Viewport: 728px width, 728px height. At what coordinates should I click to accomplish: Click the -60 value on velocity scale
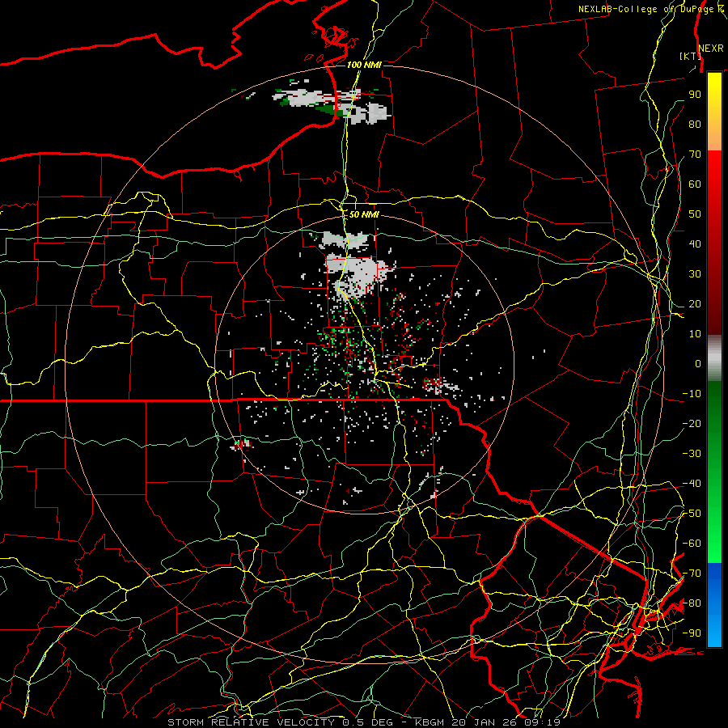[692, 544]
